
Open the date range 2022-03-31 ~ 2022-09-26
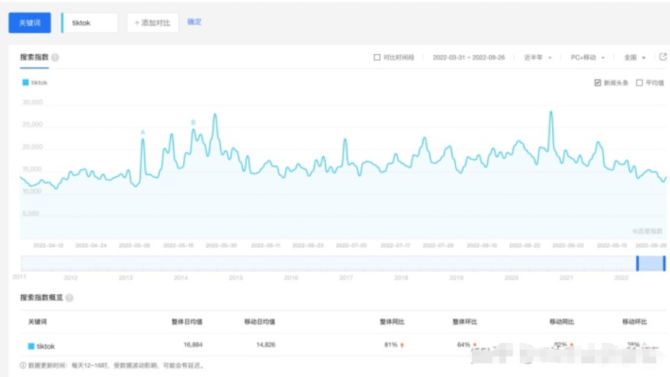point(469,57)
